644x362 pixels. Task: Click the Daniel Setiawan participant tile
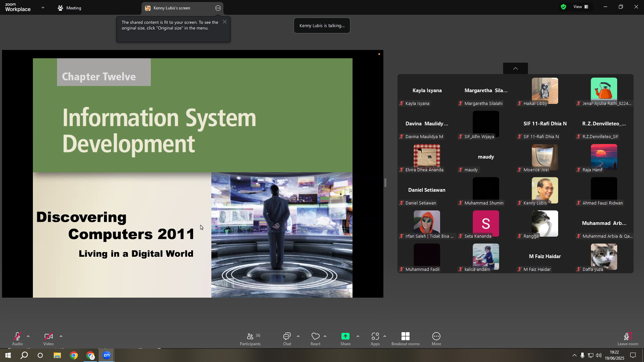427,190
